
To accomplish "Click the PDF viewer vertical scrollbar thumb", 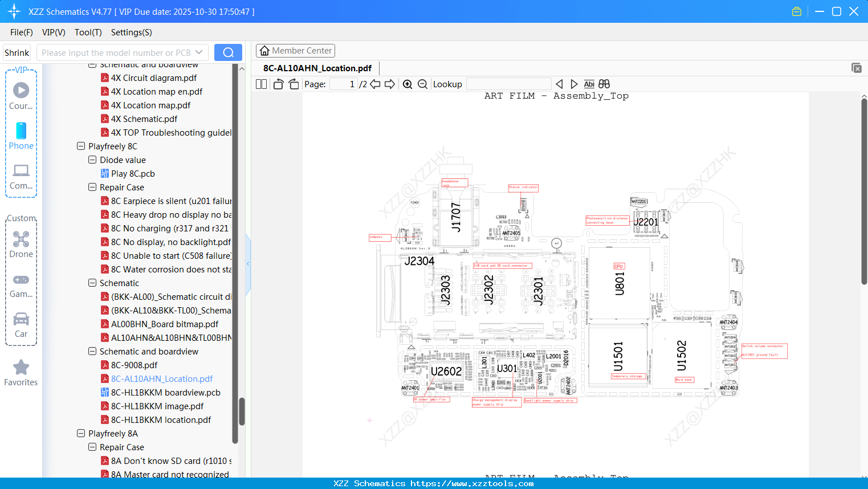I will (864, 191).
